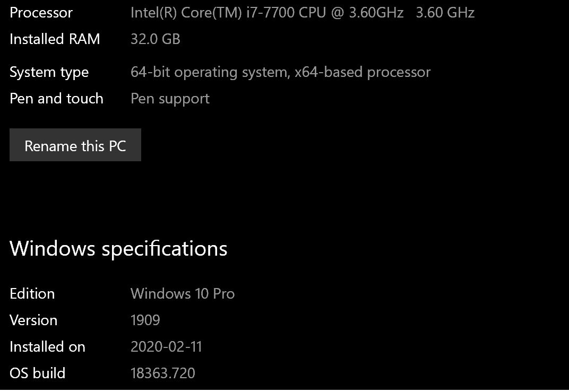This screenshot has width=569, height=392.
Task: Click the Processor label
Action: click(x=41, y=13)
